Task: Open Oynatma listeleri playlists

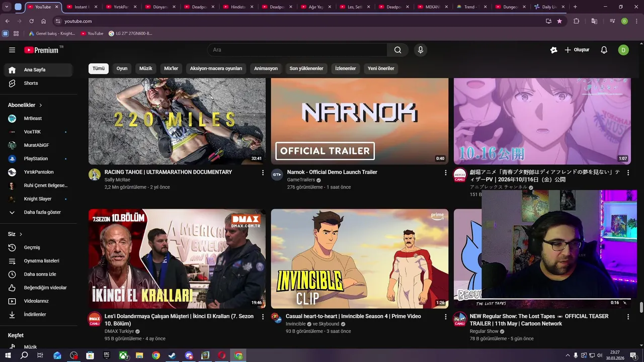Action: pyautogui.click(x=38, y=261)
